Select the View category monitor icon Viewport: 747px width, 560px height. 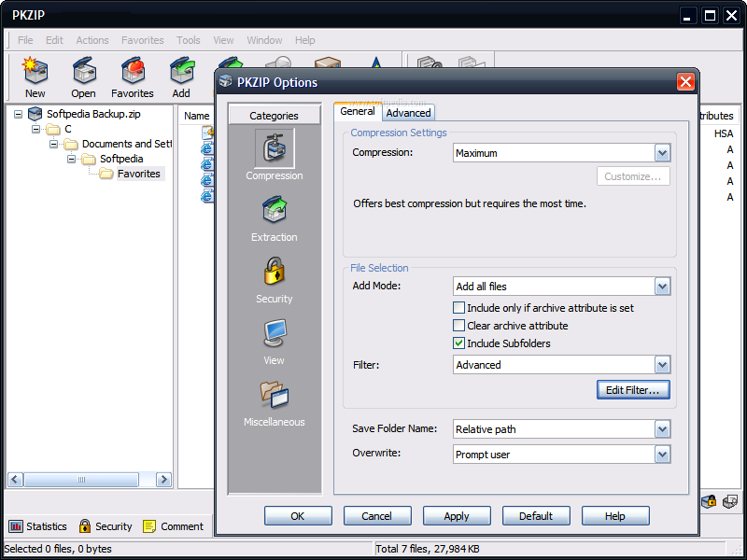(275, 333)
